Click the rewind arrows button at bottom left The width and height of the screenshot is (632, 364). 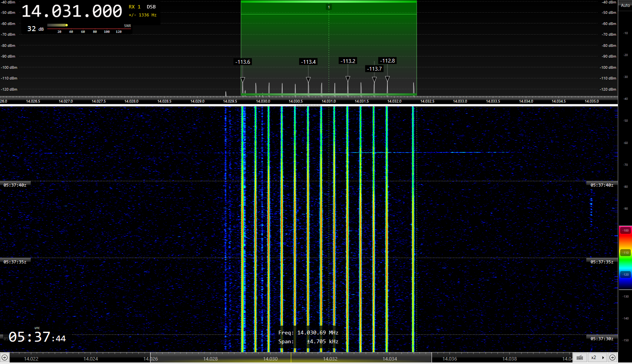coord(5,358)
